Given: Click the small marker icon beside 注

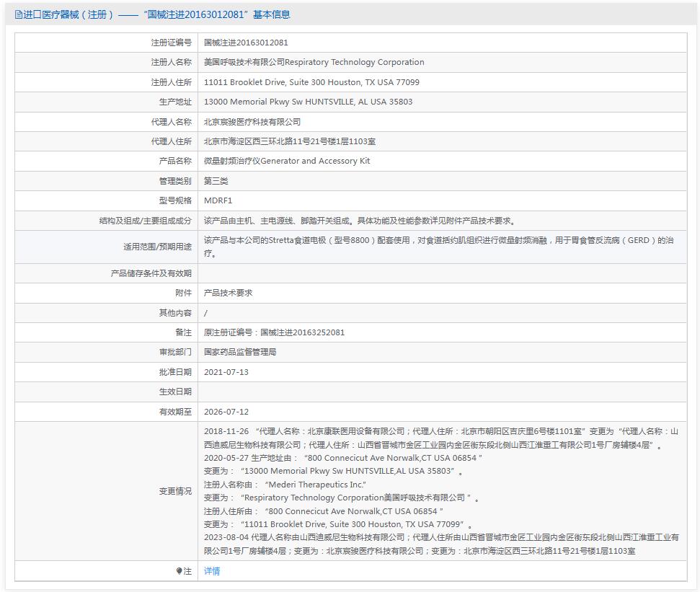Looking at the screenshot, I should [179, 571].
